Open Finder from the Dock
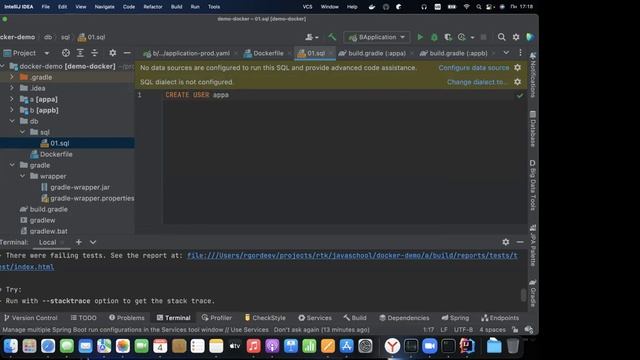640x360 pixels. coord(11,346)
